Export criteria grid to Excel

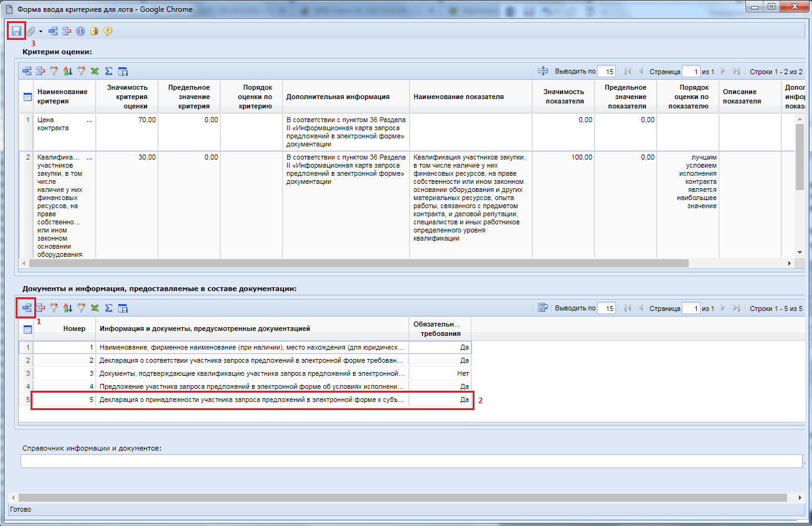(95, 71)
